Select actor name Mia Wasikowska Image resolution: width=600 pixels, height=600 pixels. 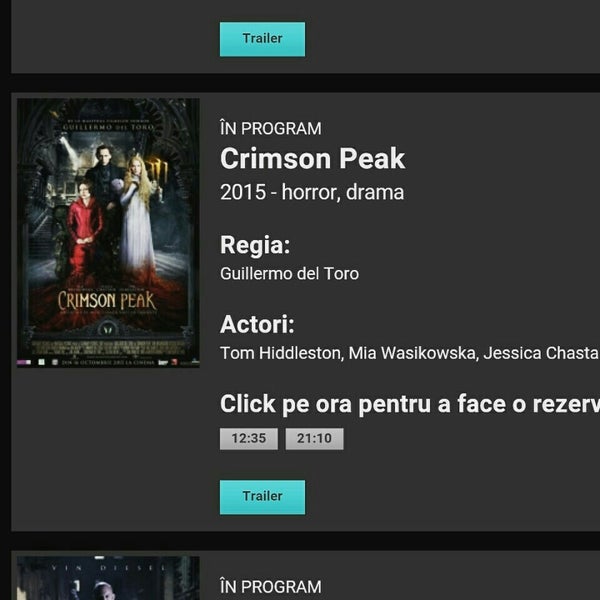point(413,353)
